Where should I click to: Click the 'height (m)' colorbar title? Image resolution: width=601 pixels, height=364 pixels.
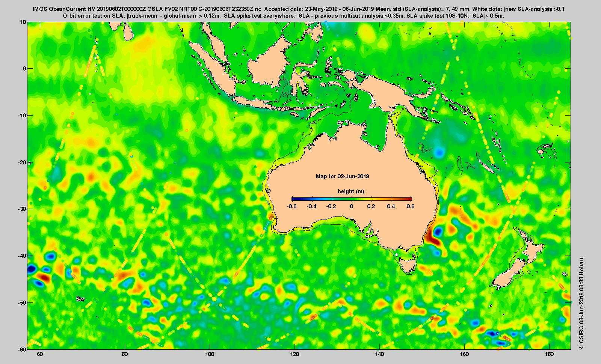[351, 191]
